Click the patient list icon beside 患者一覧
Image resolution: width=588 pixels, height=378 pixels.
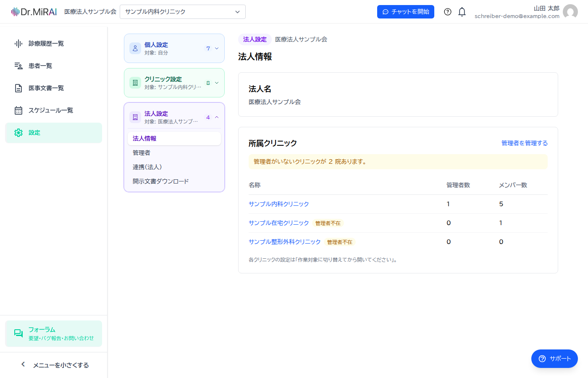[x=18, y=66]
